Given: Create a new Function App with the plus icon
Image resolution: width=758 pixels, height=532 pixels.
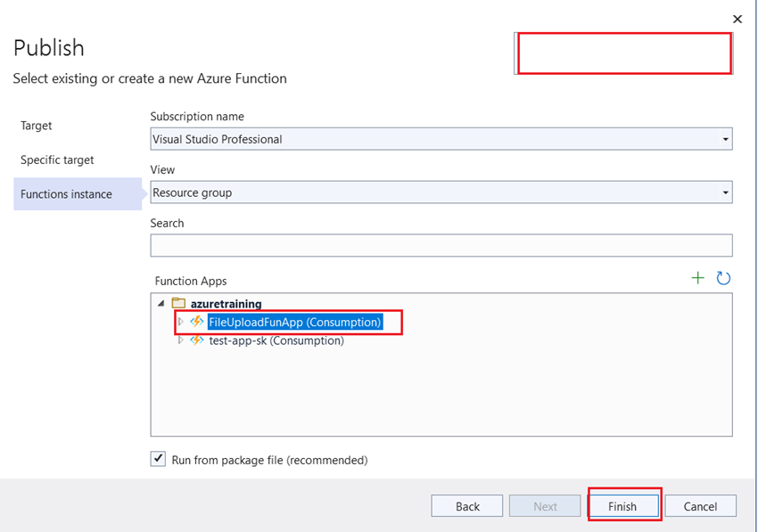Looking at the screenshot, I should coord(698,277).
